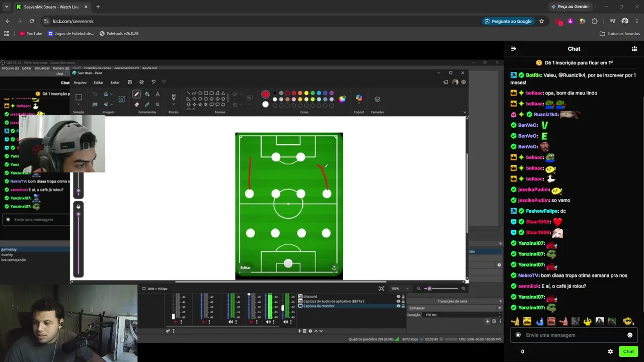The image size is (644, 362).
Task: Click the Share icon in Paint
Action: (x=141, y=82)
